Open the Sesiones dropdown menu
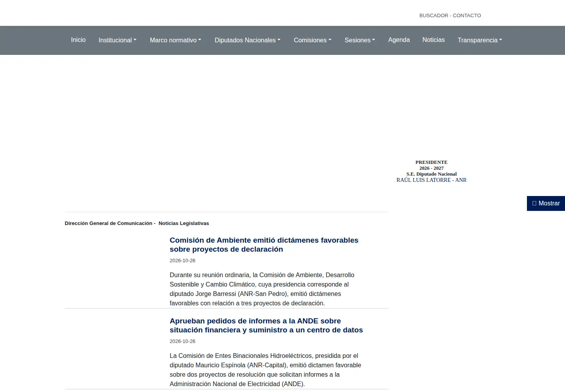Viewport: 565px width, 392px height. pos(360,40)
